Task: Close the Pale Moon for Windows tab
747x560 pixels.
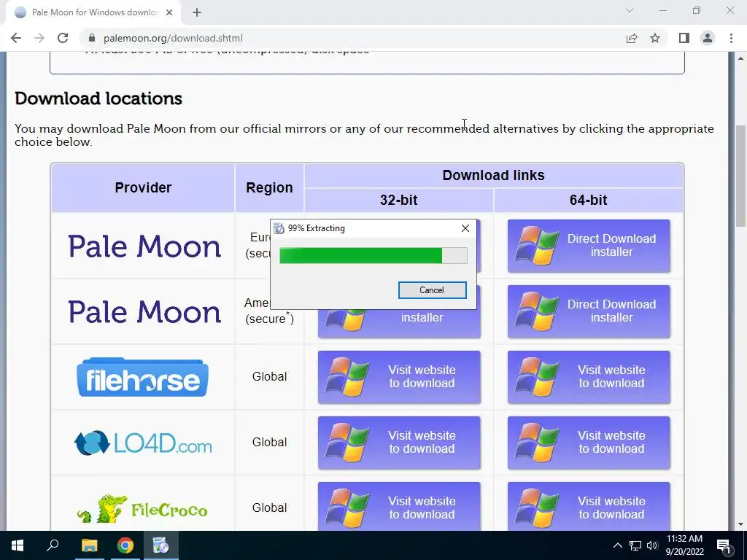Action: coord(169,12)
